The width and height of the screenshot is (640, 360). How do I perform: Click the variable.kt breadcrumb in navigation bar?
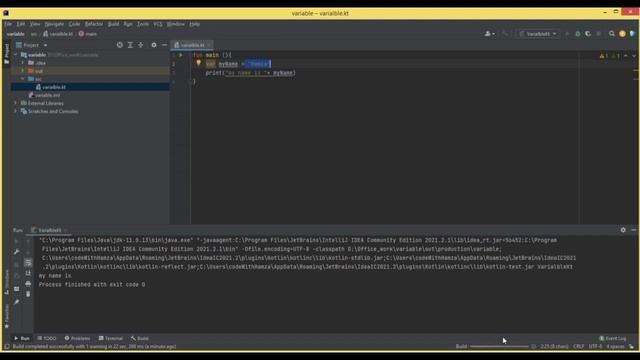point(58,34)
